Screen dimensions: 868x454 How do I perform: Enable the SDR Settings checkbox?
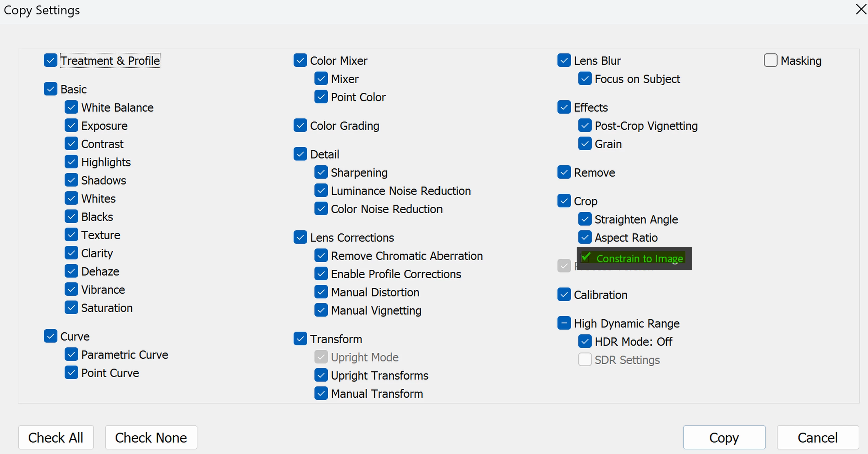pos(585,360)
